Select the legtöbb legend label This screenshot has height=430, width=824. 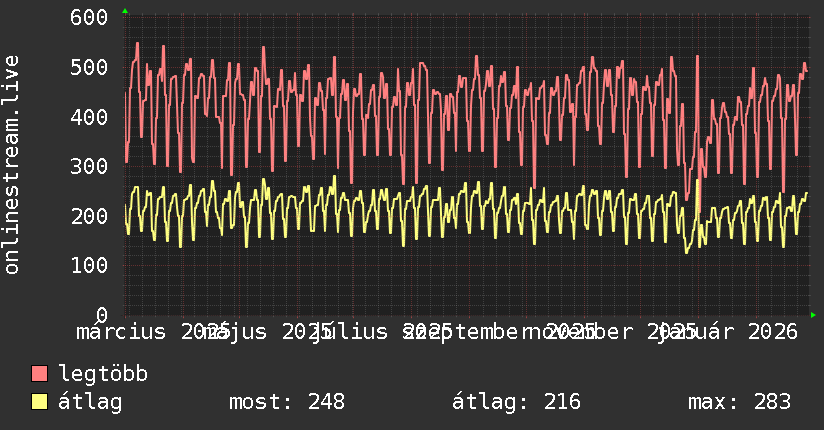(x=103, y=373)
